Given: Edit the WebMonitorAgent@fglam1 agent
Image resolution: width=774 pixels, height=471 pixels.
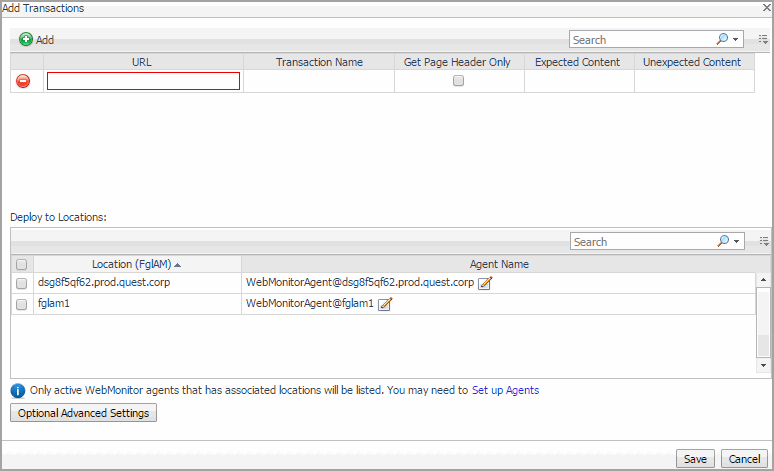Looking at the screenshot, I should 384,304.
